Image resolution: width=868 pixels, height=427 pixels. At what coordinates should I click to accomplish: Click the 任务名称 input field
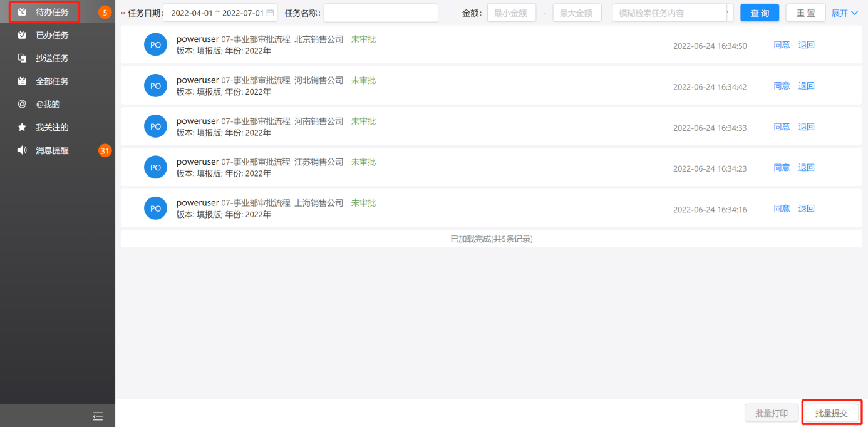click(x=380, y=13)
